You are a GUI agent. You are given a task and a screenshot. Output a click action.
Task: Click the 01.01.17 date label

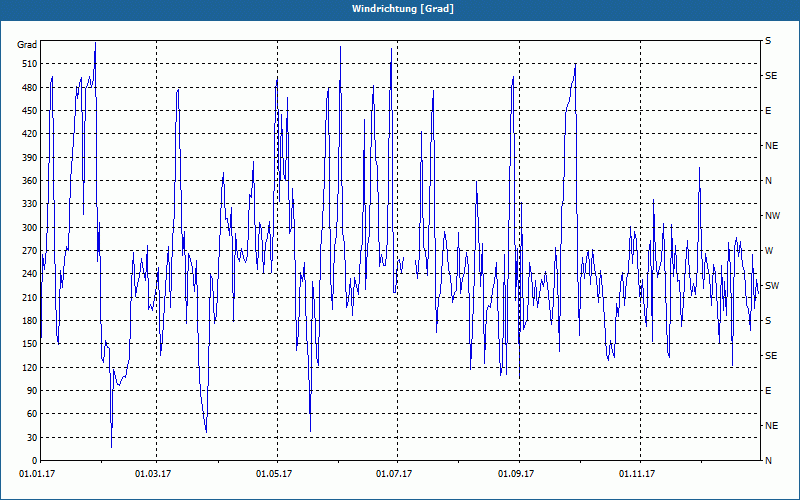tap(37, 474)
